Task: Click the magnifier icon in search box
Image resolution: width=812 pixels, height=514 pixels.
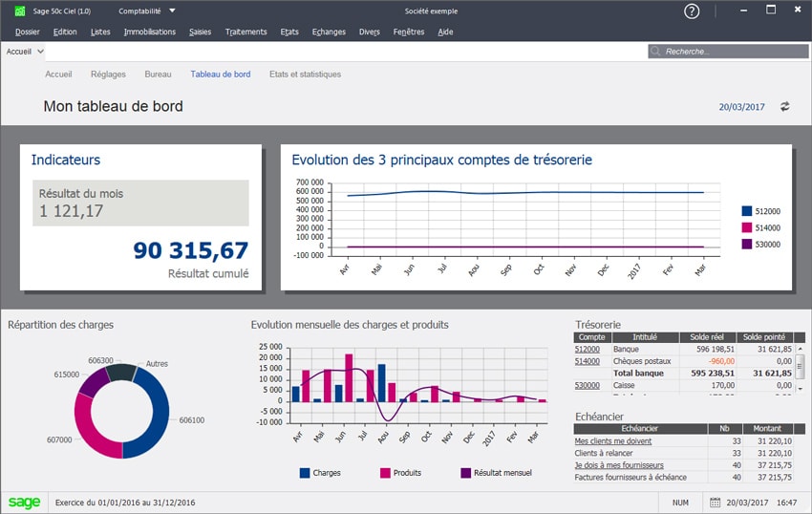Action: click(x=655, y=52)
